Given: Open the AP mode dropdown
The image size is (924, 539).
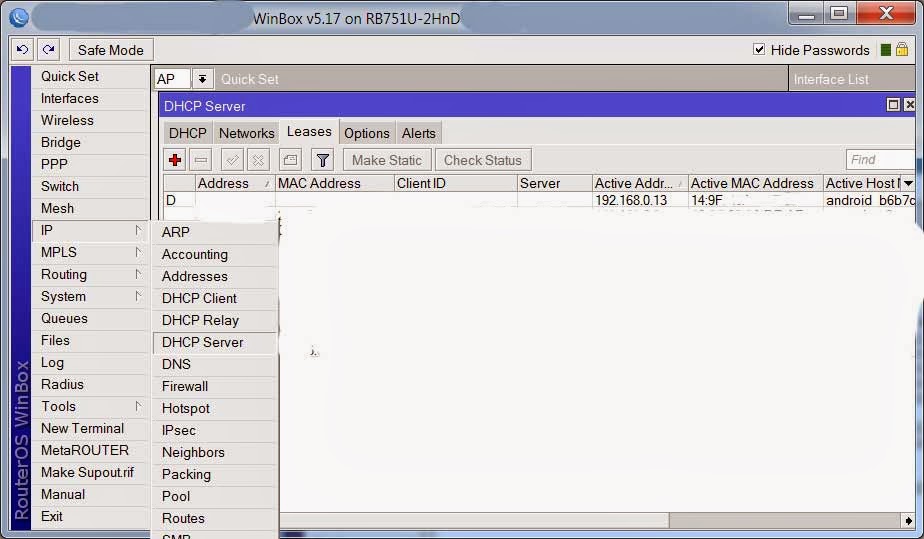Looking at the screenshot, I should (x=202, y=79).
